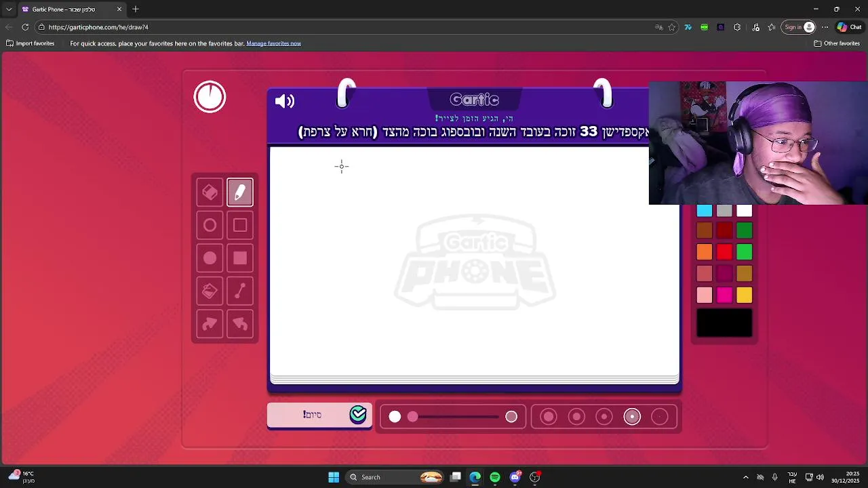Choose the gray color swatch
868x488 pixels.
[724, 211]
